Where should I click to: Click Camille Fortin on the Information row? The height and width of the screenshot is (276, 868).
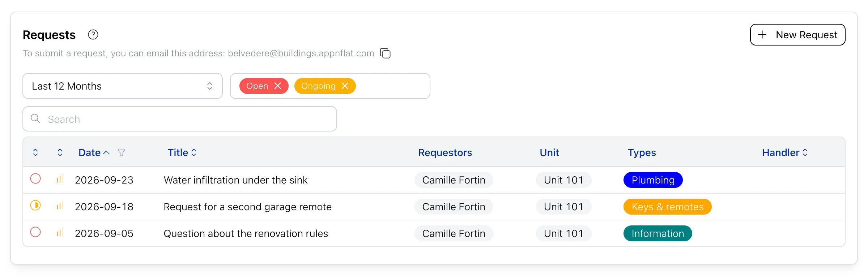click(x=454, y=233)
